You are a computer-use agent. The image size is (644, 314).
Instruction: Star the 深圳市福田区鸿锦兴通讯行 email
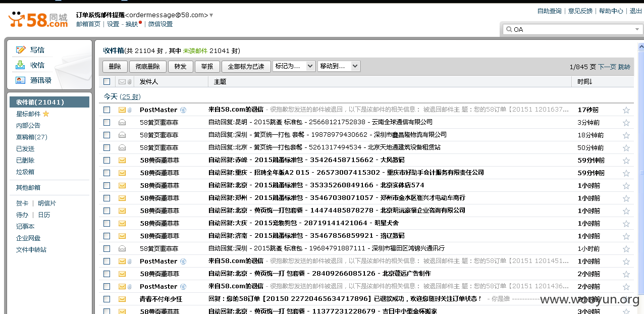626,249
